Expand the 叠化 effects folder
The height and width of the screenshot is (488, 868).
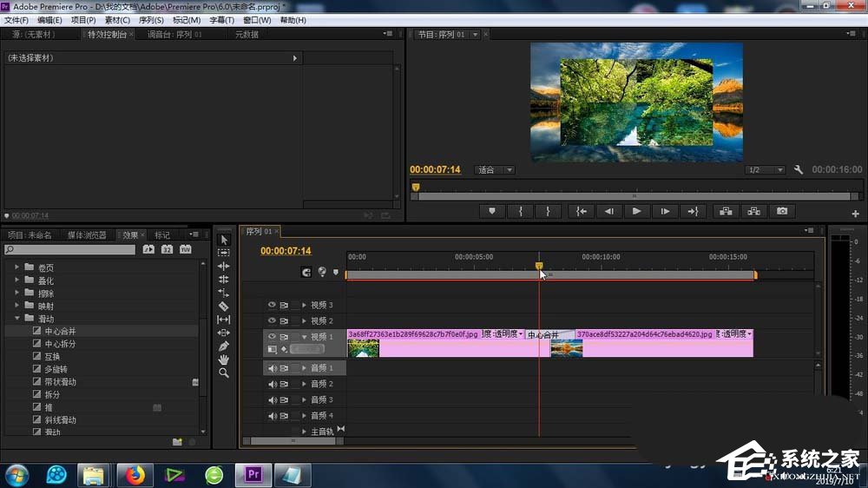[x=17, y=280]
